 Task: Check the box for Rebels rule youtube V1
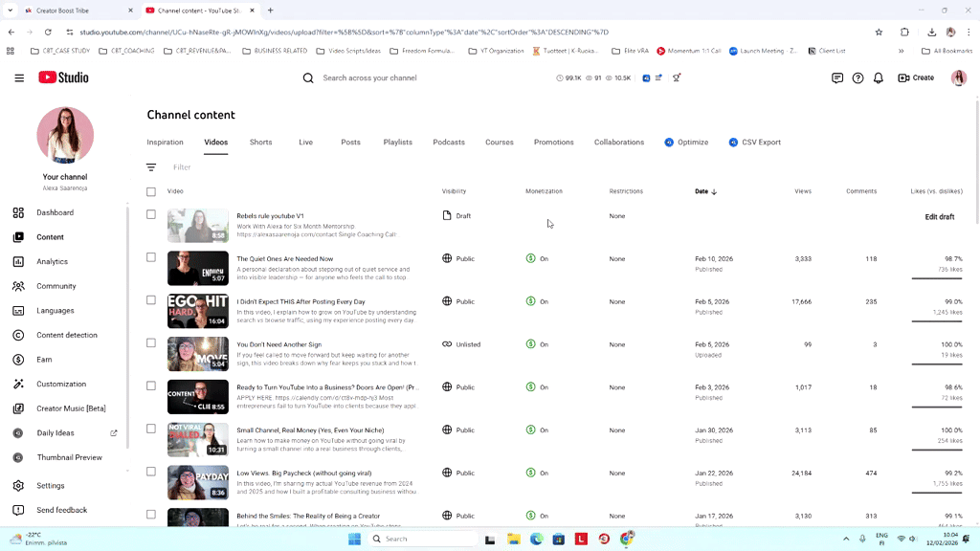coord(151,214)
